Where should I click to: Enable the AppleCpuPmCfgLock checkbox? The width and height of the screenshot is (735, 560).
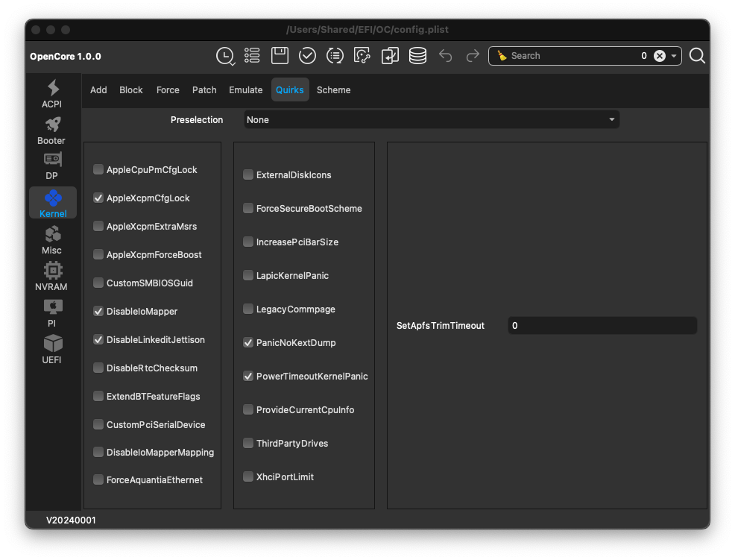coord(98,169)
